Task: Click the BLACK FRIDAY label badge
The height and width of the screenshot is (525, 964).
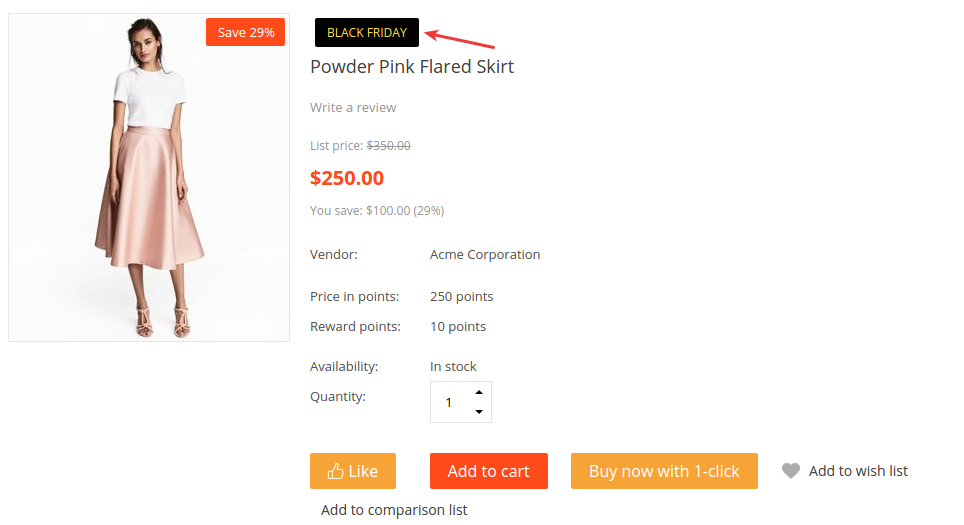Action: tap(367, 33)
